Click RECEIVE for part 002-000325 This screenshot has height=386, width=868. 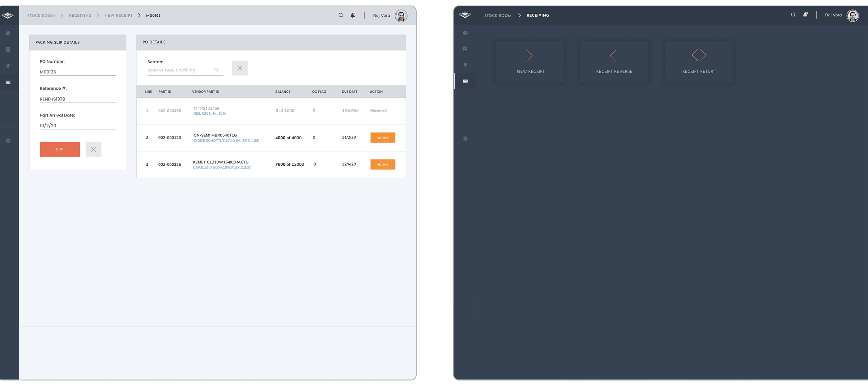[x=382, y=165]
